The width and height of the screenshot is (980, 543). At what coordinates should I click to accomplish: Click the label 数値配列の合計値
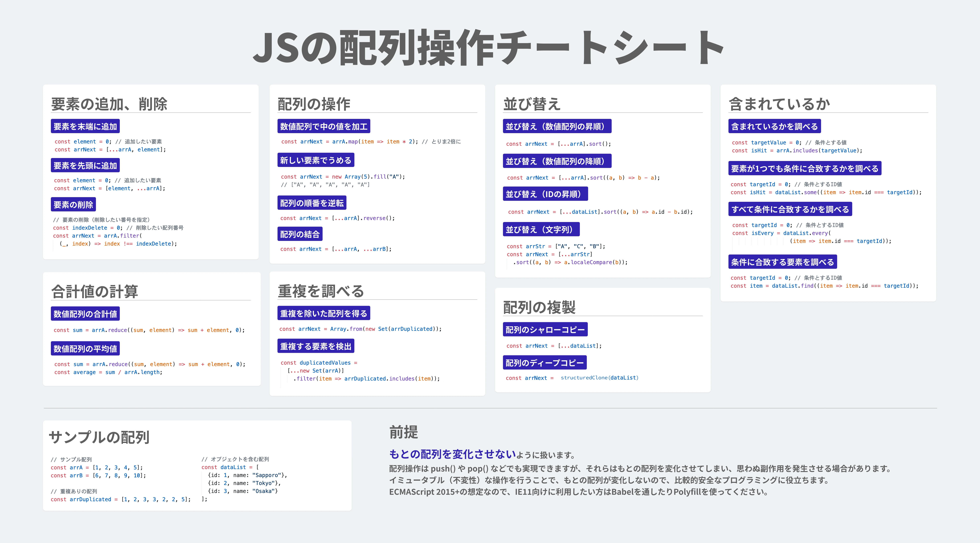coord(85,314)
